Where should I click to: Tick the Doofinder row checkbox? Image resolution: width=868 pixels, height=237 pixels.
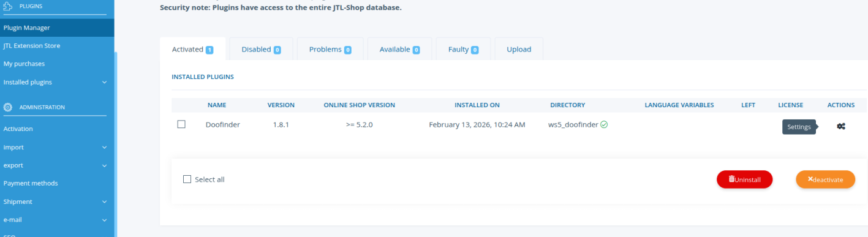[x=181, y=124]
